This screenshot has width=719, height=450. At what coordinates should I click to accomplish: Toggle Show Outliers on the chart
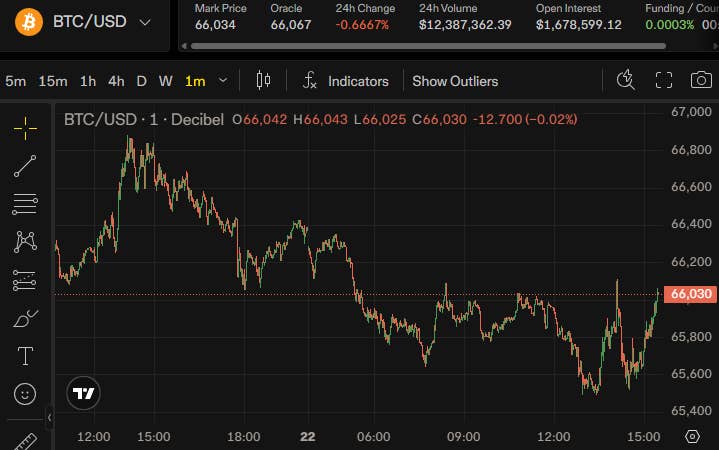tap(455, 81)
